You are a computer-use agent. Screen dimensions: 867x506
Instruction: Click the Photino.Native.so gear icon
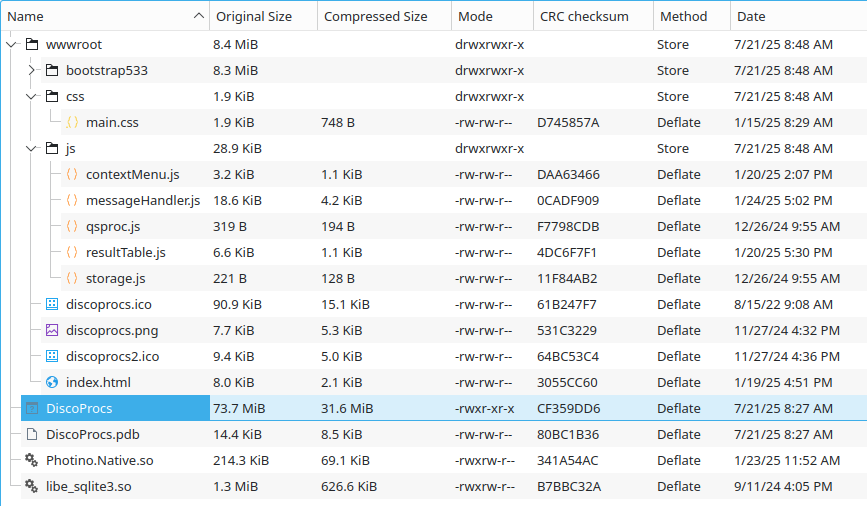coord(31,460)
